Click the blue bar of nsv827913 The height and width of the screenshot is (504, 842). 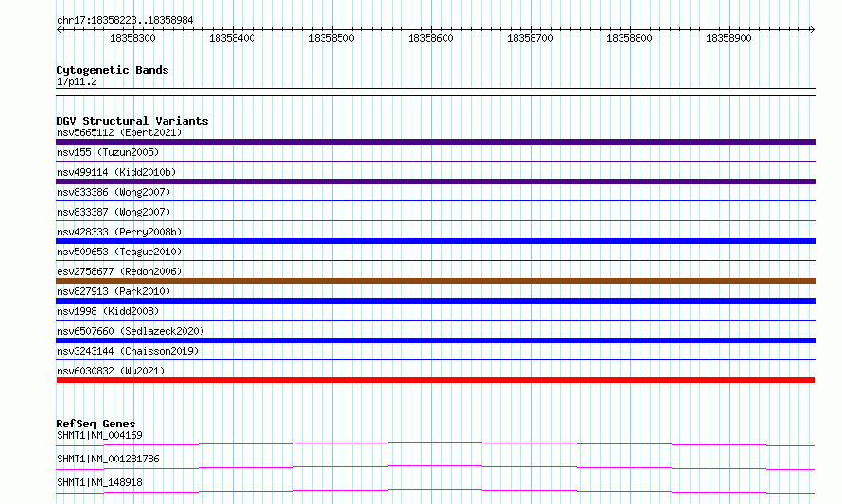[x=435, y=301]
